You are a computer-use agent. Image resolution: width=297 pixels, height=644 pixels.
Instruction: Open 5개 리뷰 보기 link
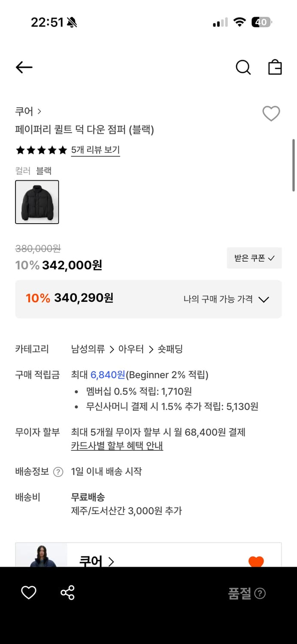tap(95, 150)
